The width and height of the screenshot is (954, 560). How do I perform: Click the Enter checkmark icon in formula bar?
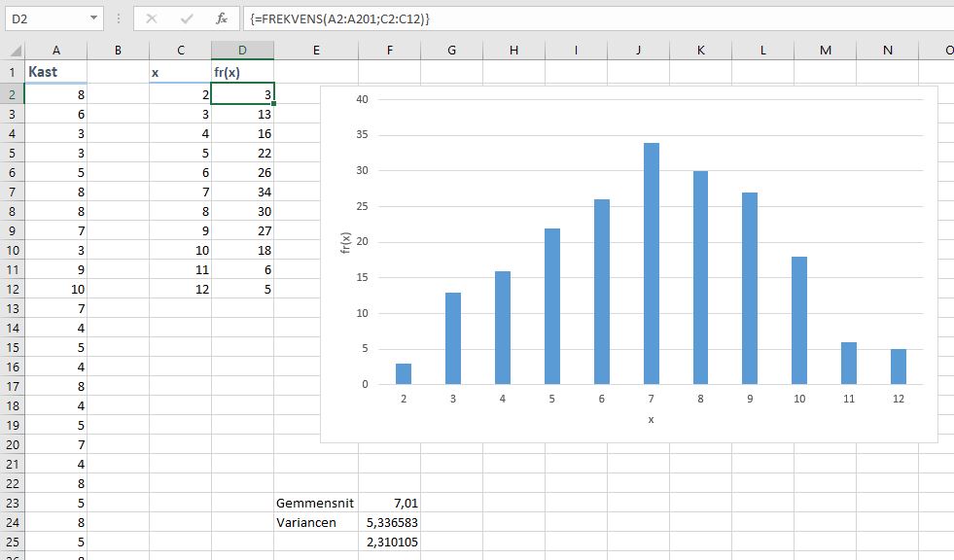coord(186,18)
